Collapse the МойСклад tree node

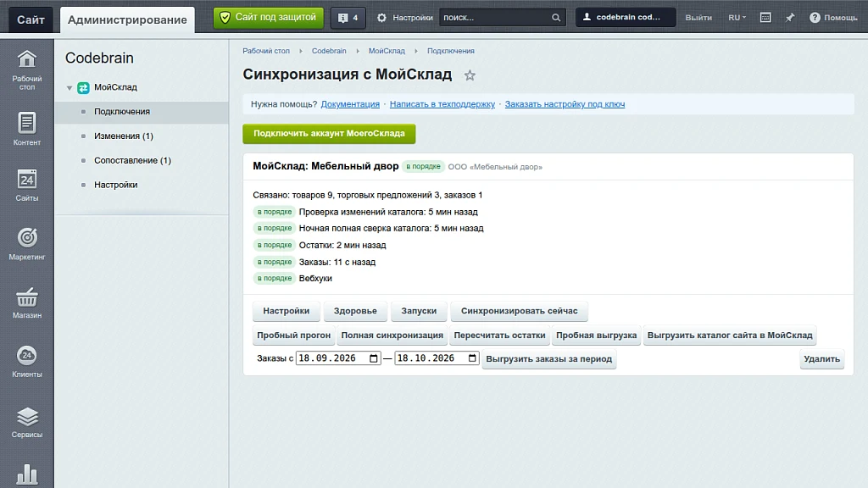tap(70, 88)
